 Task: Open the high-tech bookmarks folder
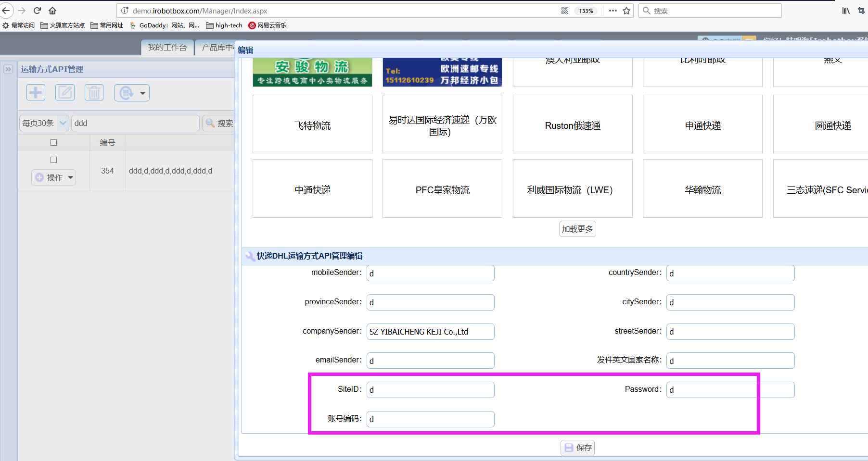click(x=224, y=25)
